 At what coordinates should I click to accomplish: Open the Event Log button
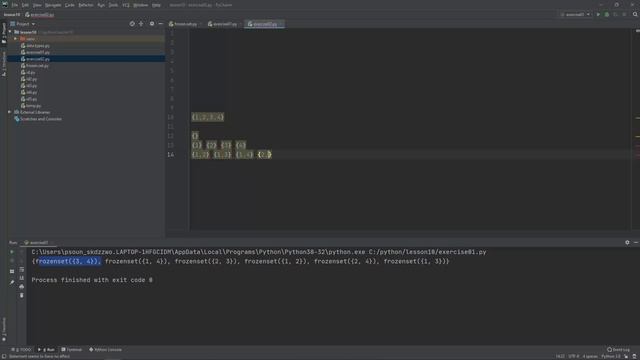[x=618, y=349]
